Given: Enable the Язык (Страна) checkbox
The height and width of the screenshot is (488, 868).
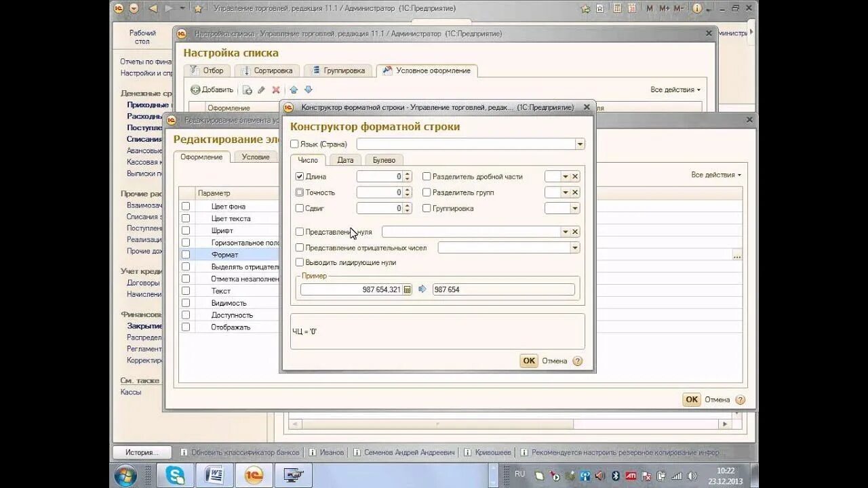Looking at the screenshot, I should point(294,144).
